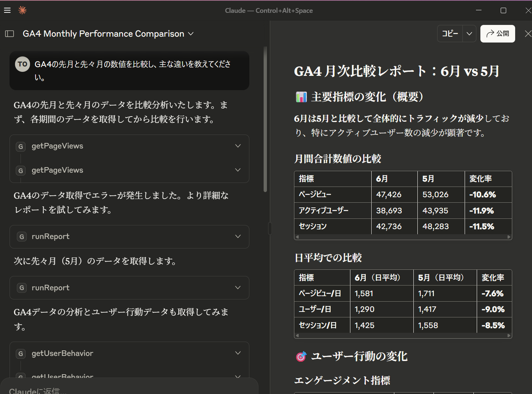This screenshot has width=532, height=394.
Task: Click the 公開 publish button
Action: pyautogui.click(x=497, y=34)
